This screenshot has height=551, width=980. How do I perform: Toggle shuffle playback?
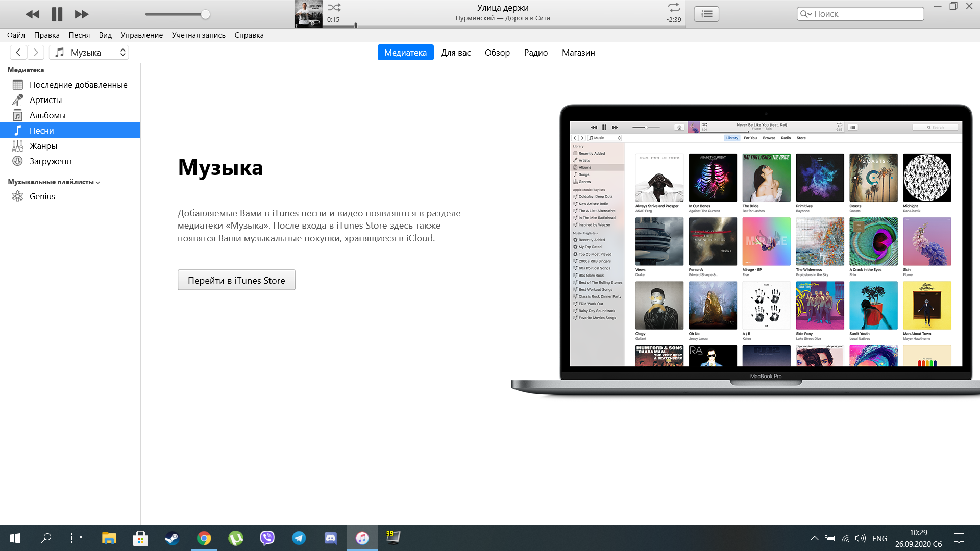click(x=334, y=8)
